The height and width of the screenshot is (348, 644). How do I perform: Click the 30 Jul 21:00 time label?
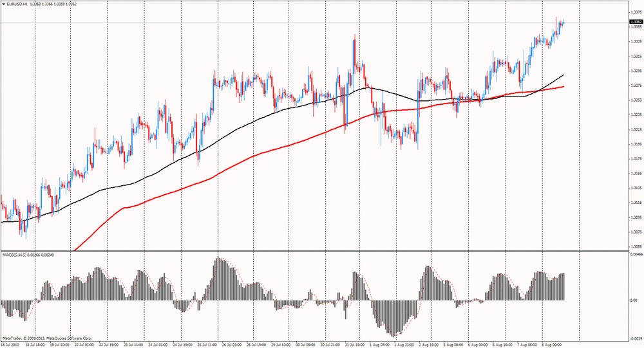(330, 345)
